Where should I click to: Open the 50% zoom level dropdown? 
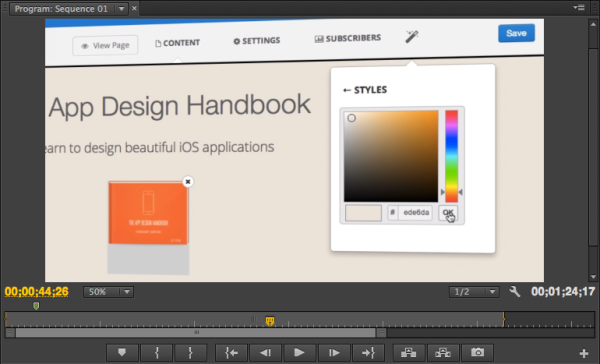pos(108,292)
